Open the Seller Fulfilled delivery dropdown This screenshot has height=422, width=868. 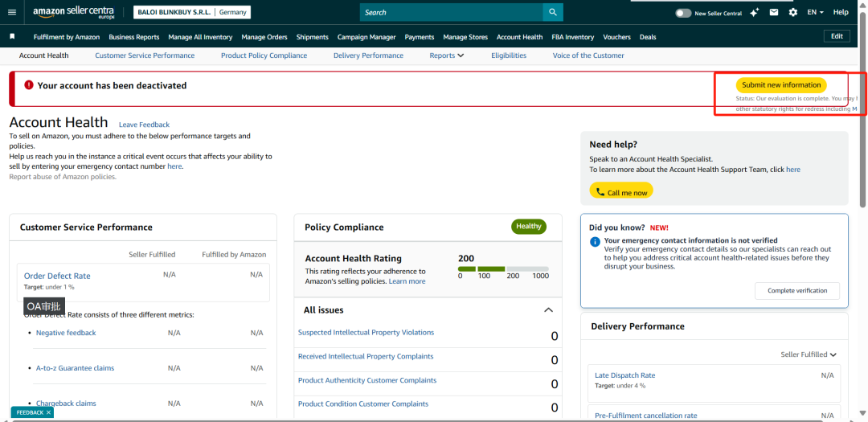[809, 354]
